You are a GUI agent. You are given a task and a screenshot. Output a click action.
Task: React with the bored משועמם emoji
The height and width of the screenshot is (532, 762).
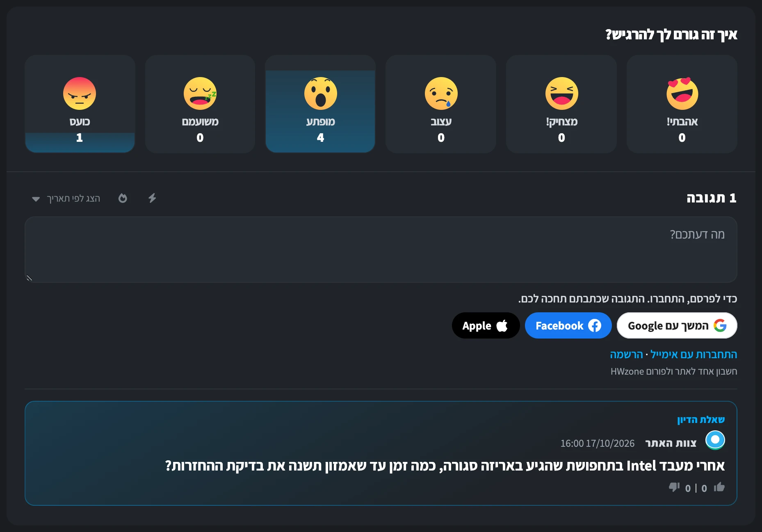(x=200, y=104)
